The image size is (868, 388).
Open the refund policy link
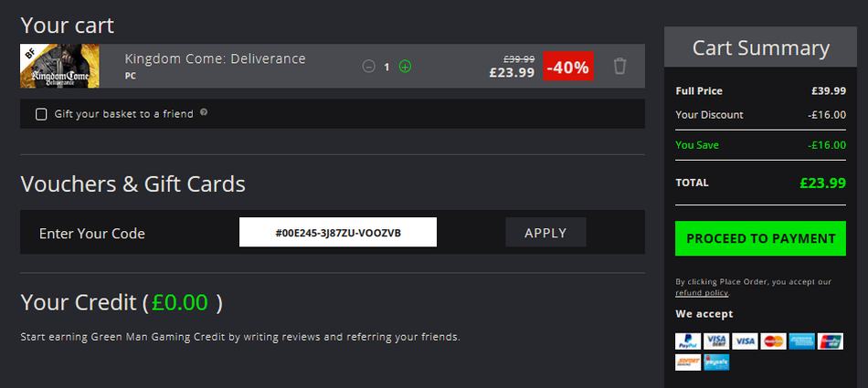[702, 293]
